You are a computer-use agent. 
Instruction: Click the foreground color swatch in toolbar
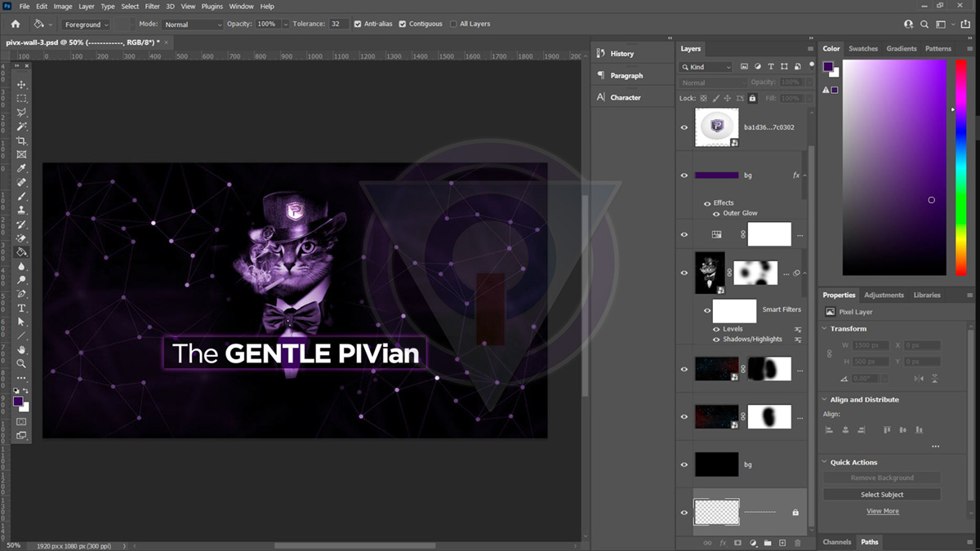(19, 401)
